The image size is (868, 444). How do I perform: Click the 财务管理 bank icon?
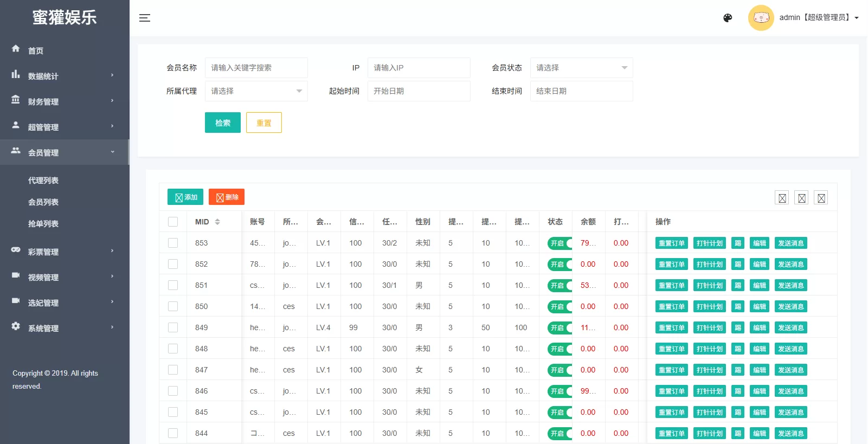(x=16, y=100)
